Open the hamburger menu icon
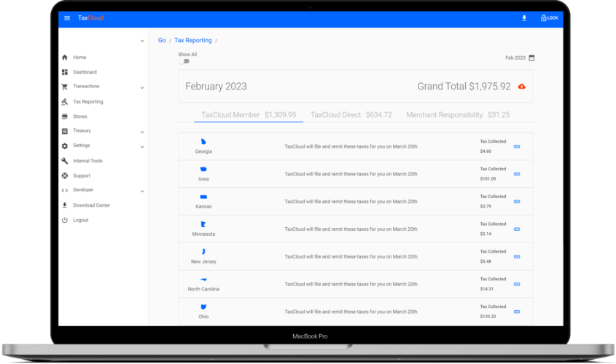The image size is (616, 364). (67, 18)
